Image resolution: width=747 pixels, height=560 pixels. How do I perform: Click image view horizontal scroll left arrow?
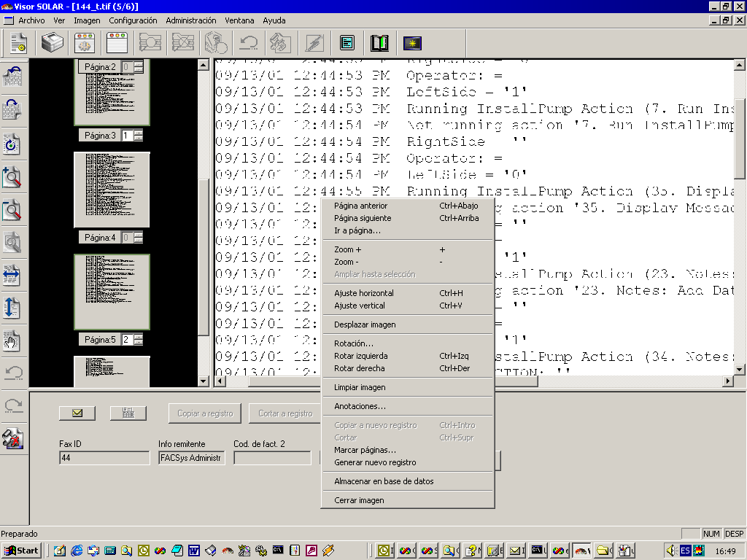point(220,381)
